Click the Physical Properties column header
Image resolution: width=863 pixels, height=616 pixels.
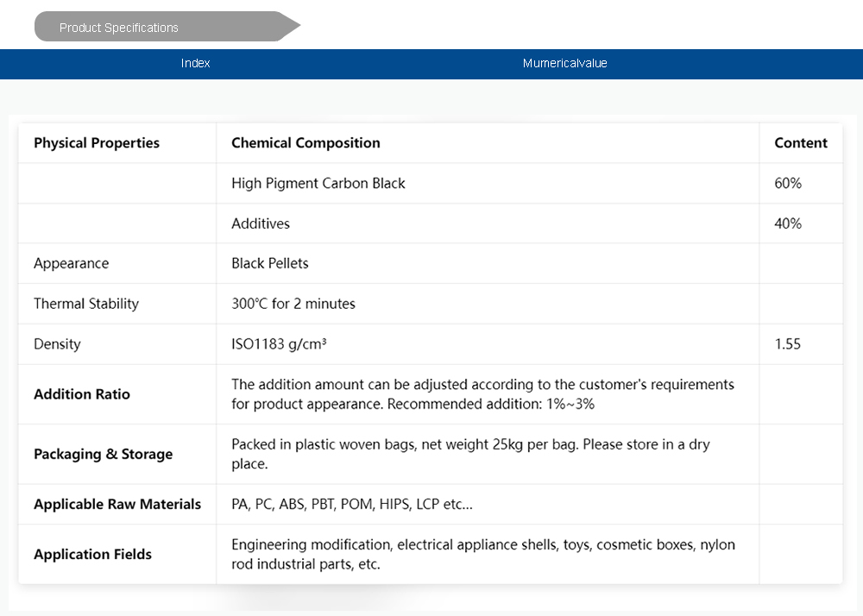coord(97,143)
